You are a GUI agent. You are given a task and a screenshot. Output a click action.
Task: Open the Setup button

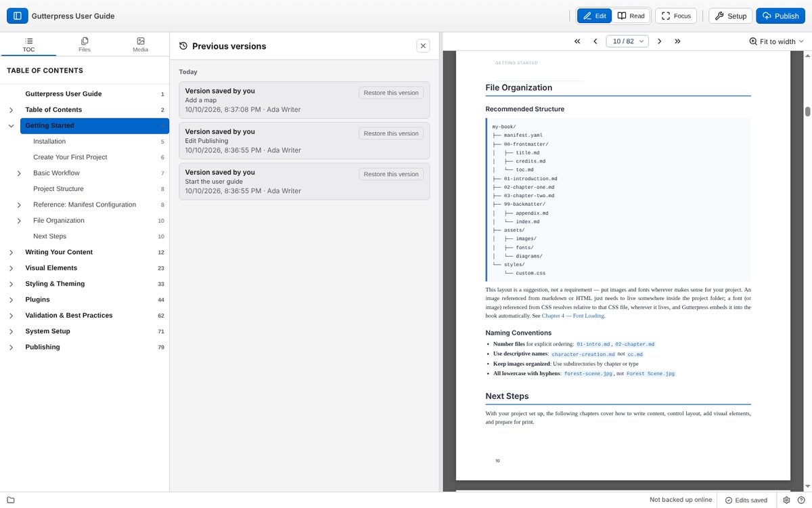click(731, 16)
